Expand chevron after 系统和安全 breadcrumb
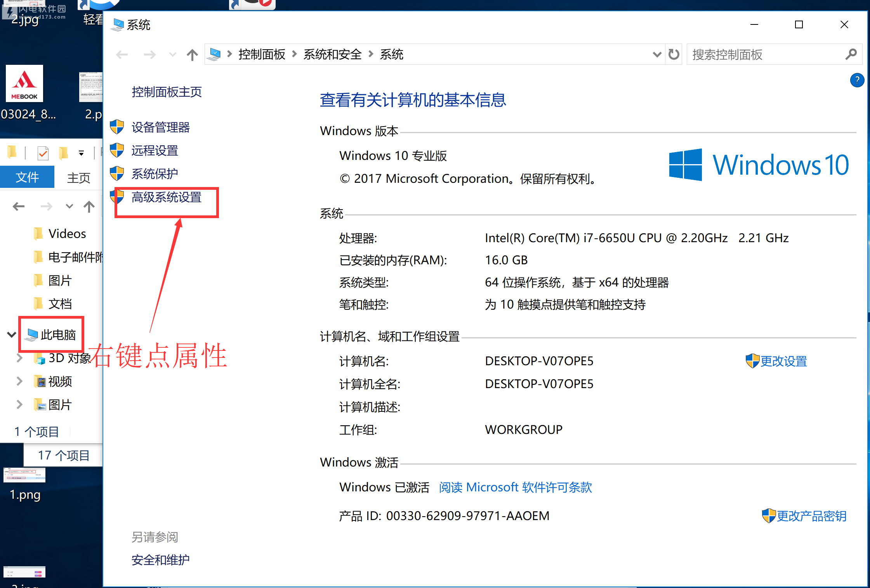 click(x=371, y=54)
